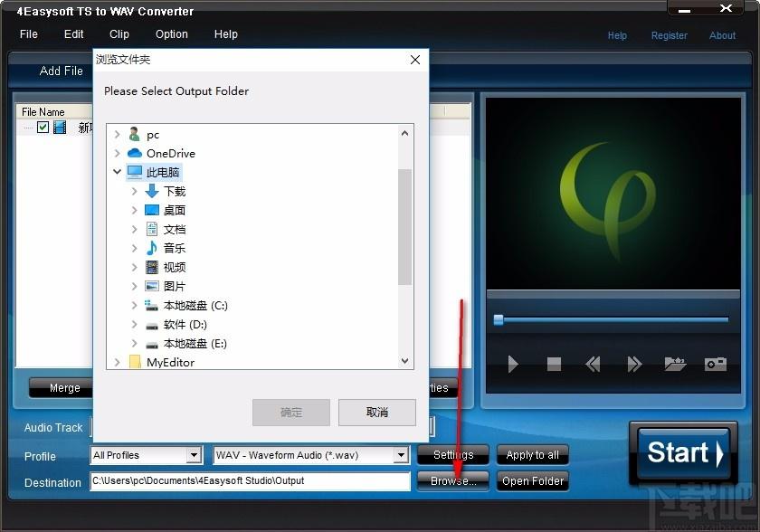Click the play button under preview
The height and width of the screenshot is (532, 760).
tap(512, 364)
